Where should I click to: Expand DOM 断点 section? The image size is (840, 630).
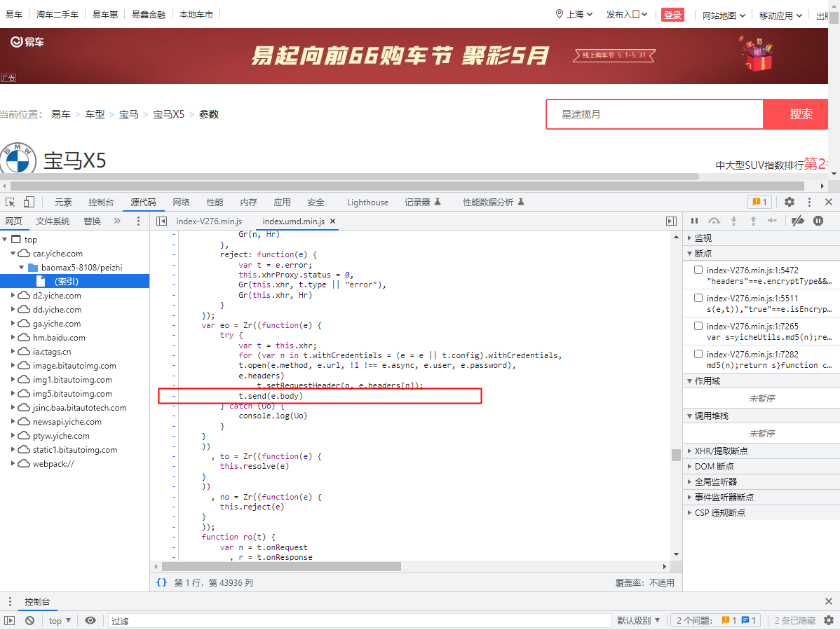714,466
